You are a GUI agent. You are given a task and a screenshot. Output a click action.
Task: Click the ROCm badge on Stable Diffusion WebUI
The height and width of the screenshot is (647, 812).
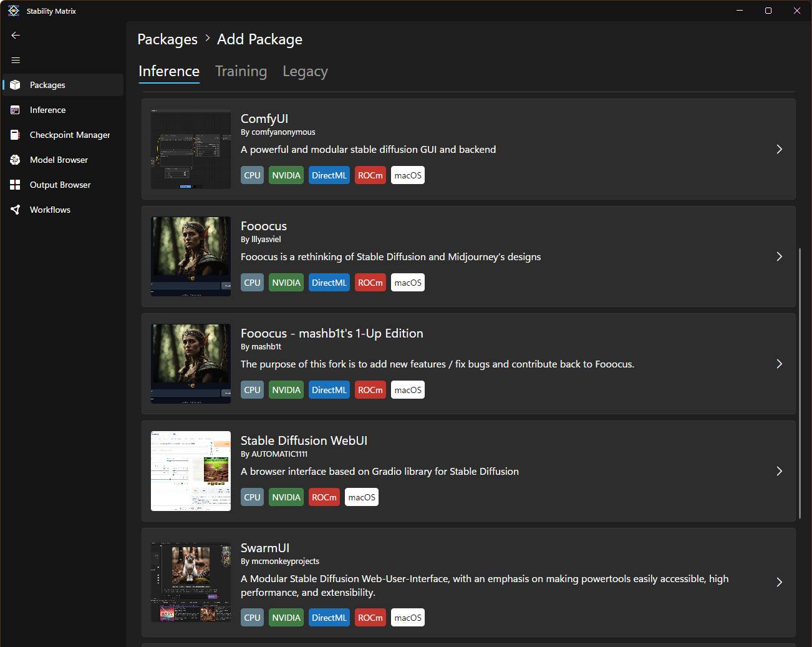tap(324, 497)
